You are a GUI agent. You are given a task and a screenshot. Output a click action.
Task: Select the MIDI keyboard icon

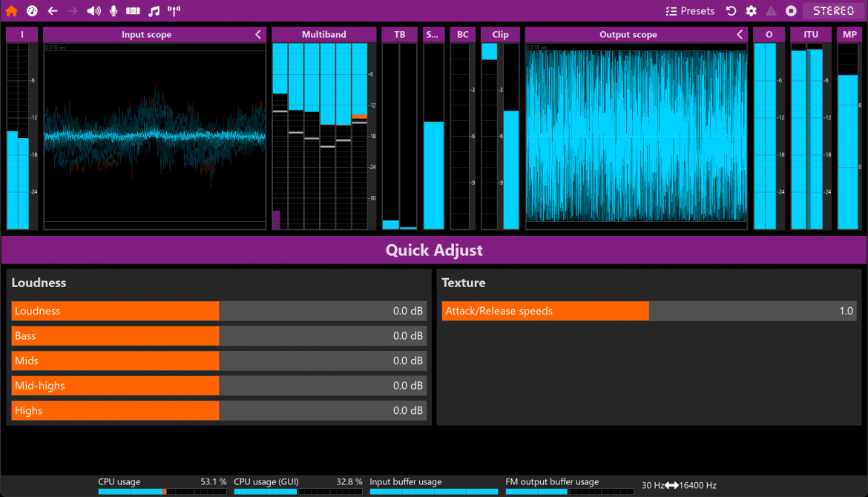coord(134,10)
